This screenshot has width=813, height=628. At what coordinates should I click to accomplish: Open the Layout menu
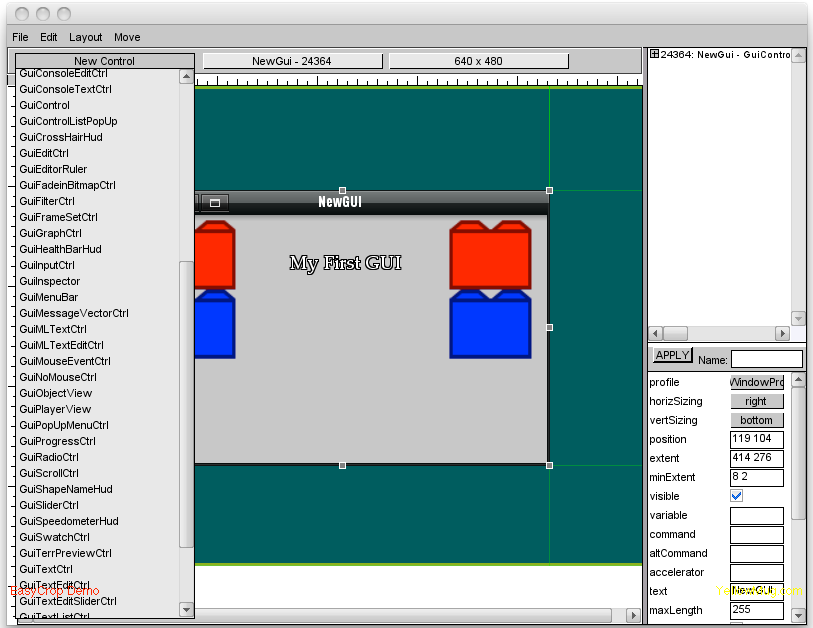pos(86,37)
